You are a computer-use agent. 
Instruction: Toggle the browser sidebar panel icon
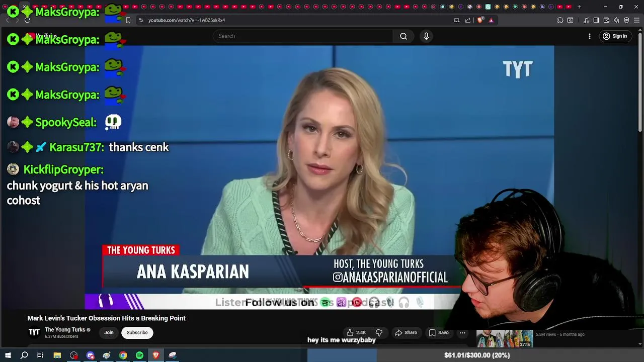click(596, 20)
